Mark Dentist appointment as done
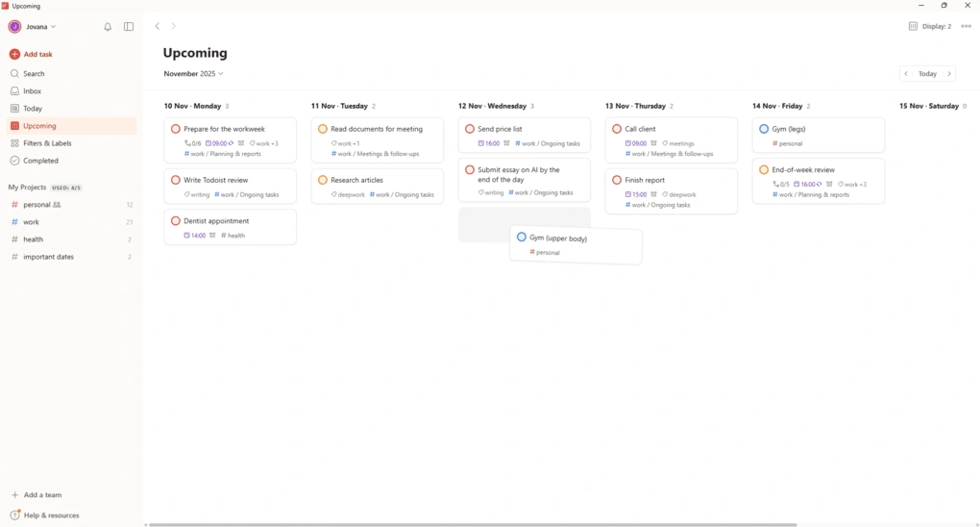The width and height of the screenshot is (980, 527). [176, 221]
